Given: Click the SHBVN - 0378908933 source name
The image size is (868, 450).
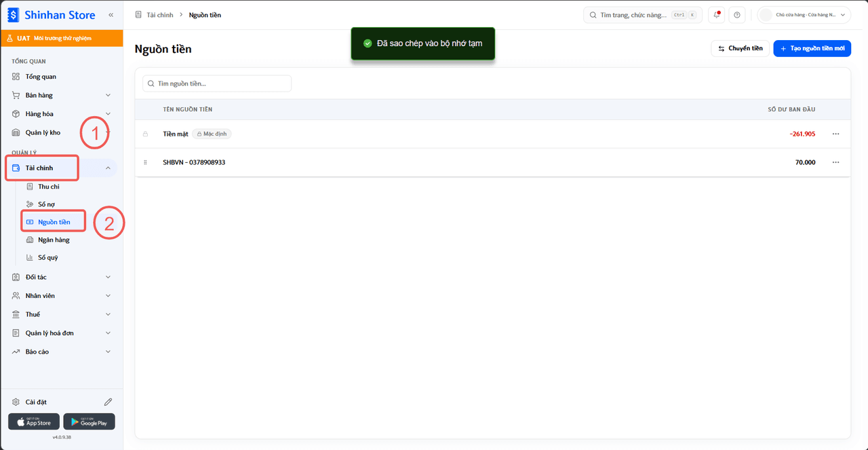Looking at the screenshot, I should click(194, 162).
